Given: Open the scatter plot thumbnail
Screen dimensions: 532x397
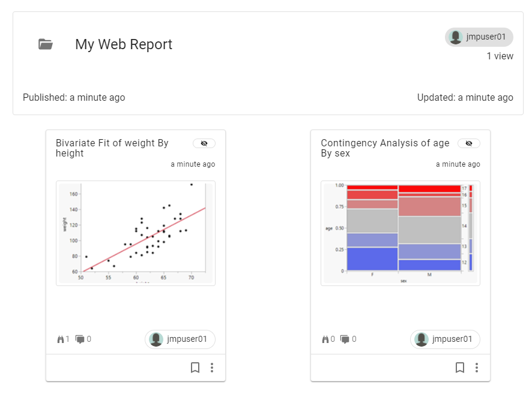Looking at the screenshot, I should [135, 233].
